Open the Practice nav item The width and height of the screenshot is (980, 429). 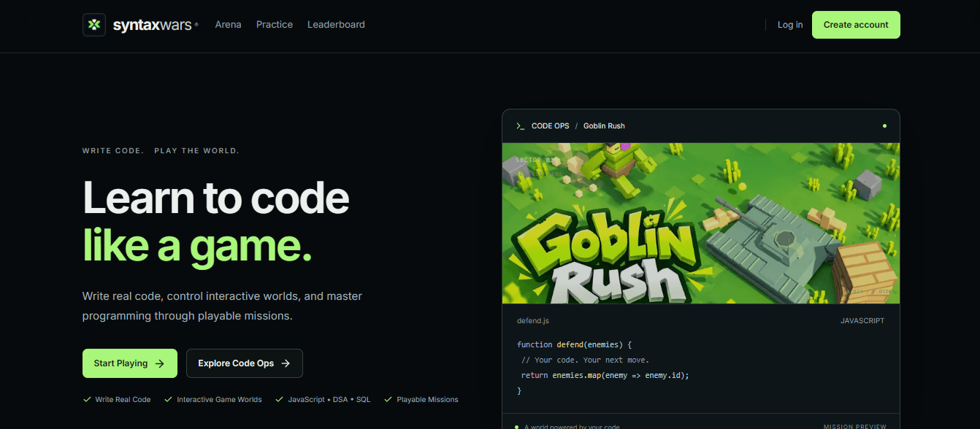click(x=275, y=25)
